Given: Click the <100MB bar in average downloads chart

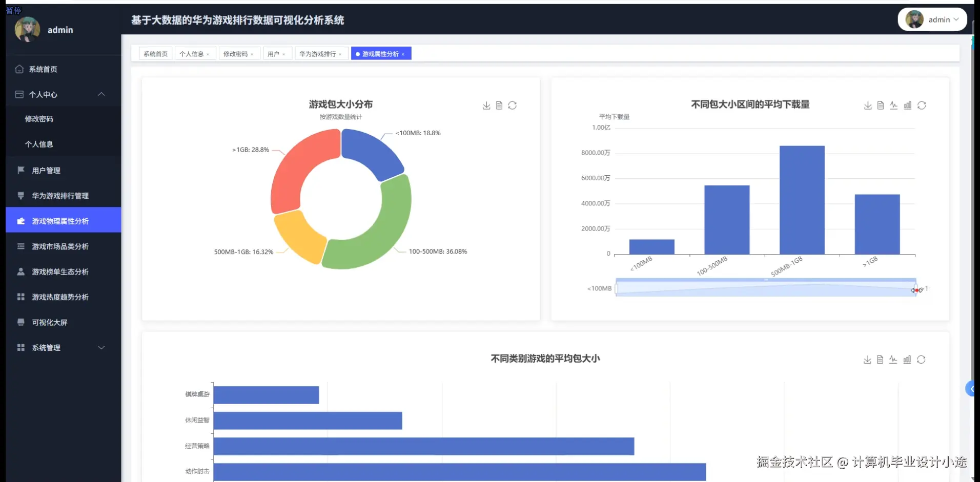Looking at the screenshot, I should pyautogui.click(x=651, y=247).
